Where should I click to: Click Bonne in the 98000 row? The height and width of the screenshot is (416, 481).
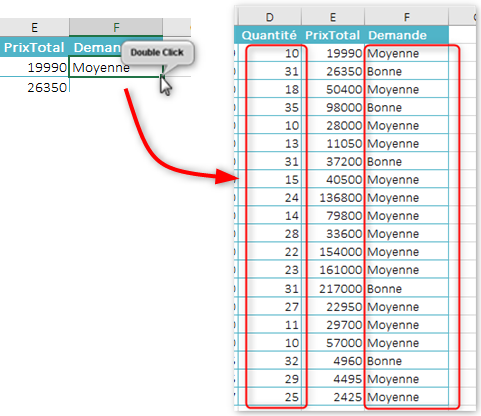click(x=406, y=107)
